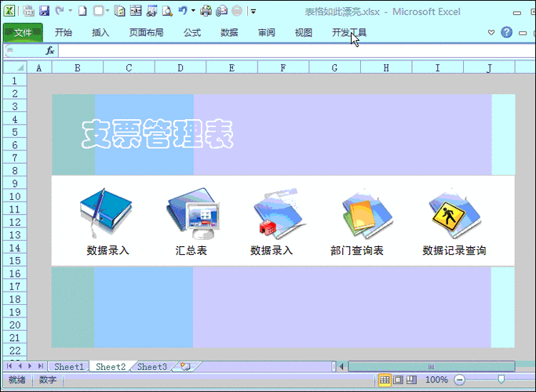This screenshot has height=392, width=536.
Task: Open the Undo history dropdown arrow
Action: coord(193,11)
